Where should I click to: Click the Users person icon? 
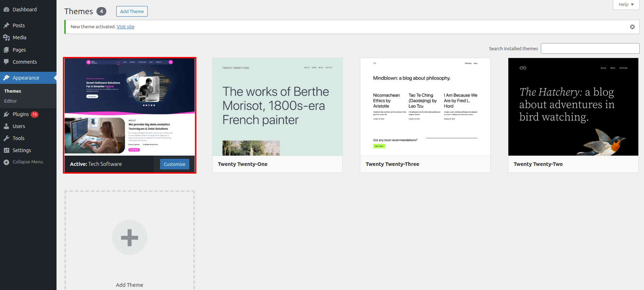click(6, 126)
